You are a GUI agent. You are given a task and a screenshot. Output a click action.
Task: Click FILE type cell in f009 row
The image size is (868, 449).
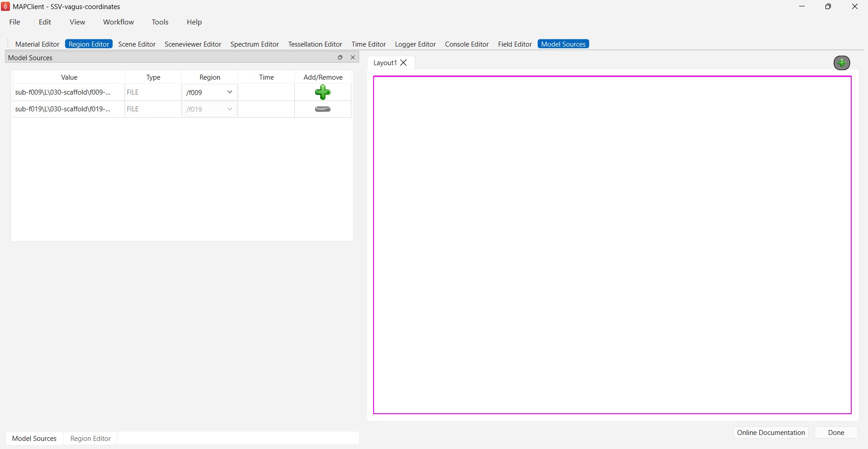click(153, 92)
